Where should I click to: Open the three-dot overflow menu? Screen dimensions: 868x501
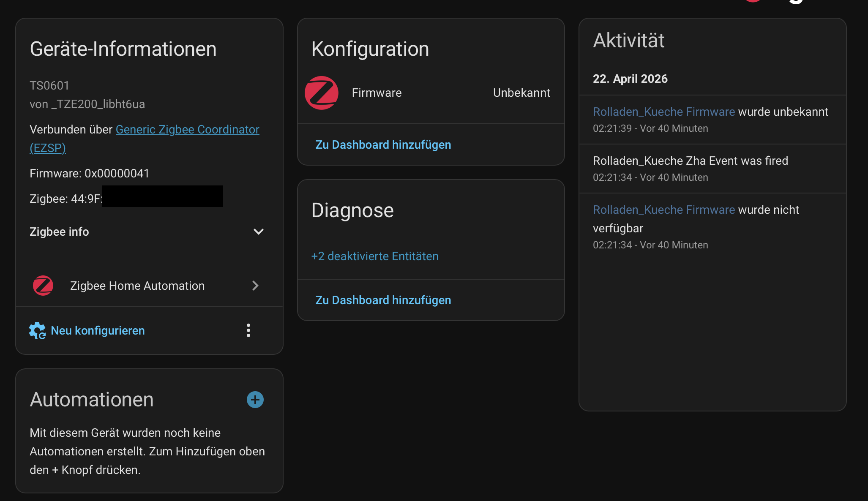(248, 330)
